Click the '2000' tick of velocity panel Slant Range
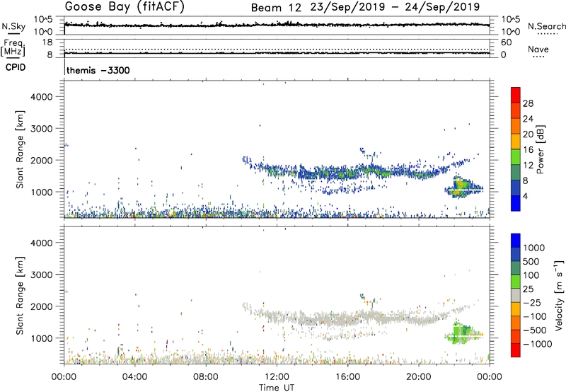 coord(42,306)
